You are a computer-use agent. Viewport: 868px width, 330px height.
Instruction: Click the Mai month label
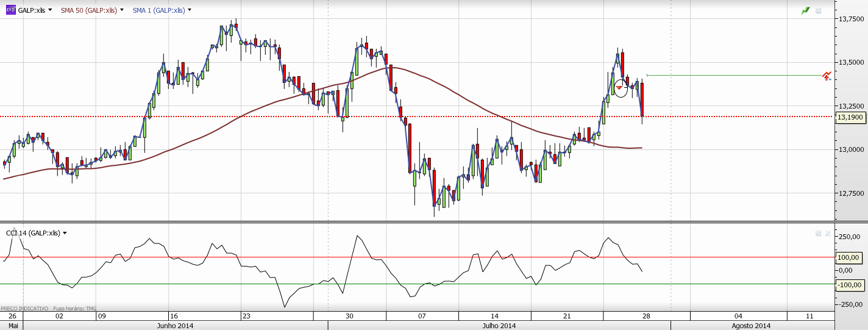point(13,326)
